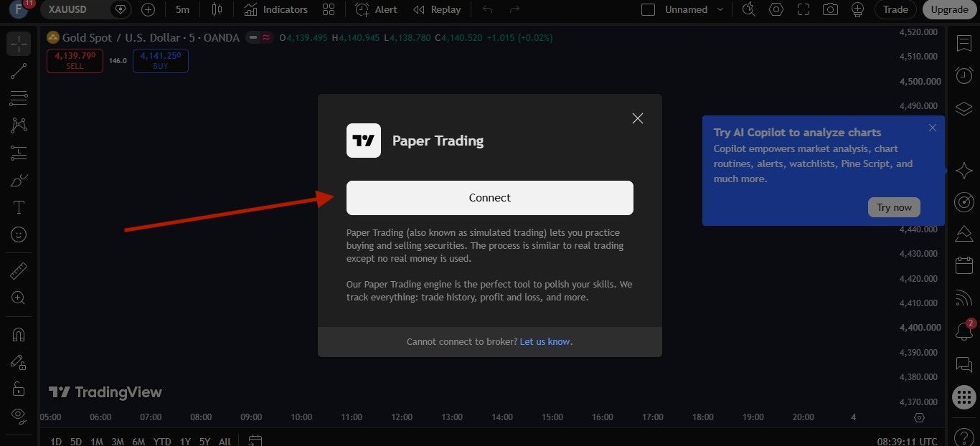Select the patterns drawing tool
Image resolution: width=980 pixels, height=446 pixels.
click(x=19, y=125)
